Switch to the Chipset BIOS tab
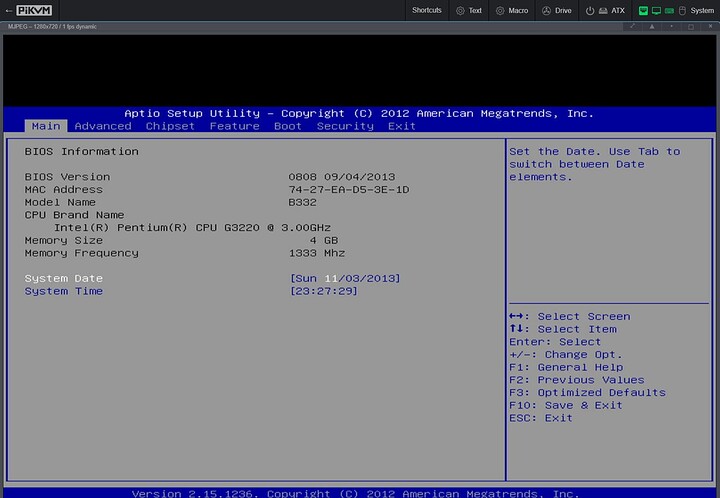720x498 pixels. click(170, 126)
